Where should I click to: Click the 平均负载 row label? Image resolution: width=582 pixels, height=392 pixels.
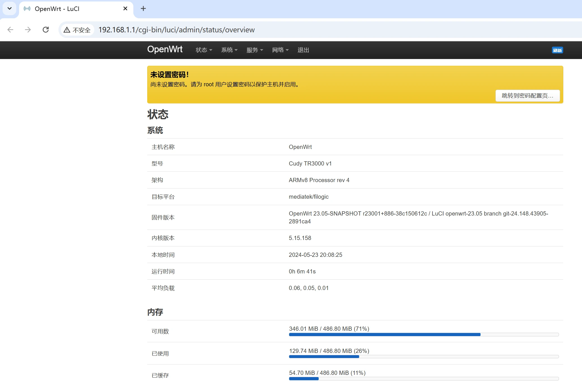click(x=163, y=288)
